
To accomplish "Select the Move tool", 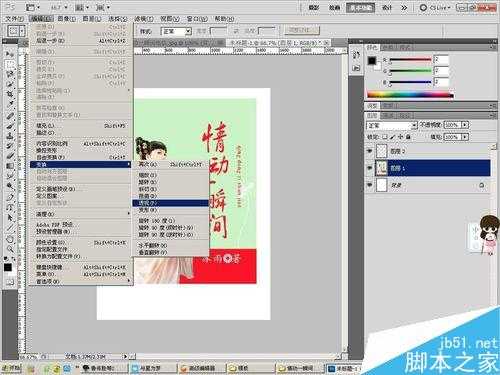I will coord(10,54).
